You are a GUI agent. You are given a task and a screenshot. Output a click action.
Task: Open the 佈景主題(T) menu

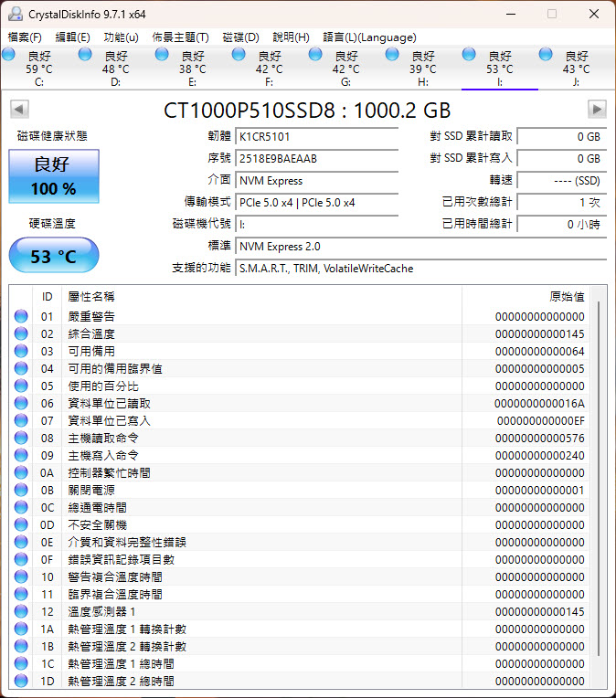180,37
